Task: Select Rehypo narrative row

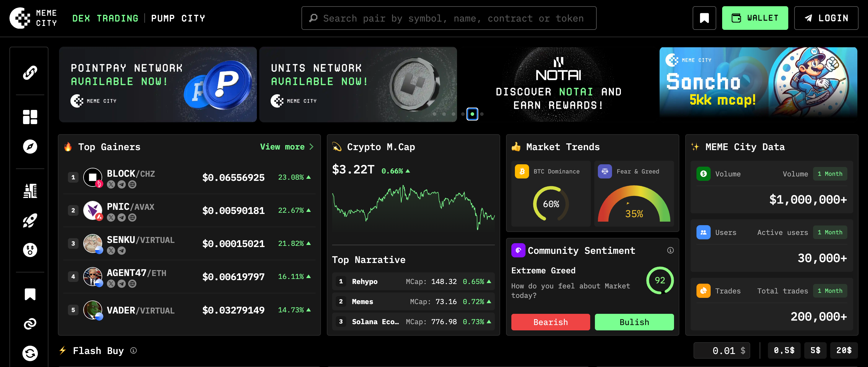Action: [x=413, y=281]
